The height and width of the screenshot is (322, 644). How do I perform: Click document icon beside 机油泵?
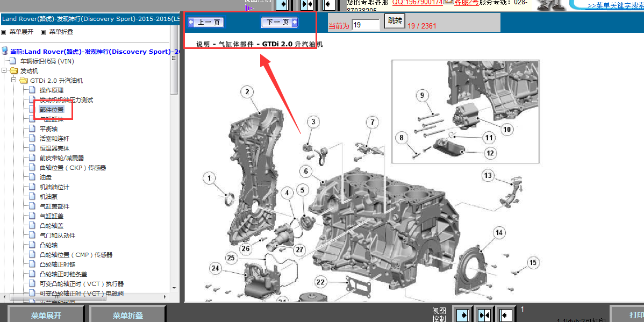tap(32, 196)
